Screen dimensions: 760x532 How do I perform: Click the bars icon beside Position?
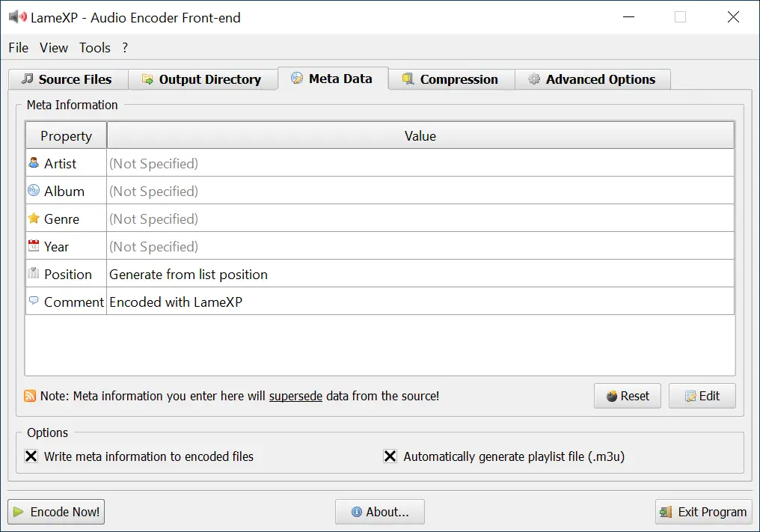[34, 273]
